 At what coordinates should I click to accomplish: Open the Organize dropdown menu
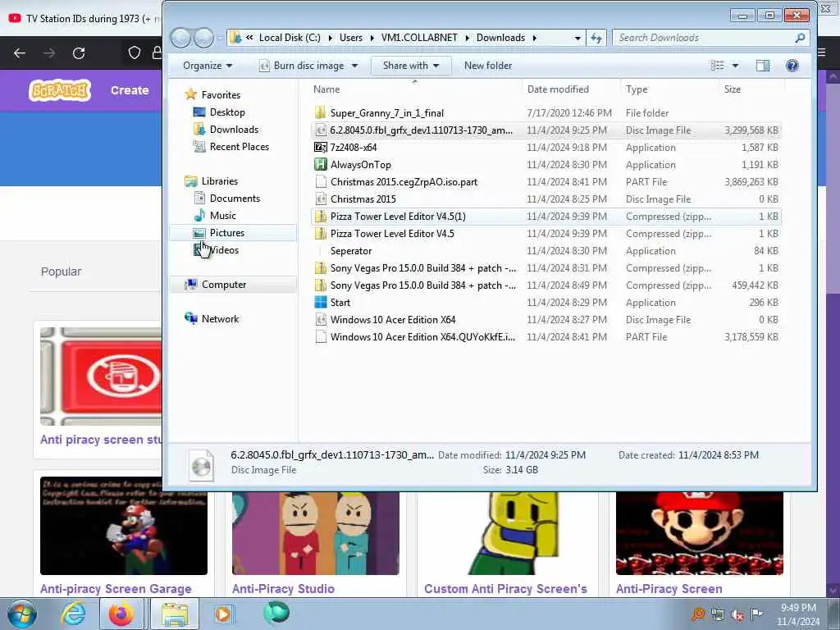coord(208,66)
